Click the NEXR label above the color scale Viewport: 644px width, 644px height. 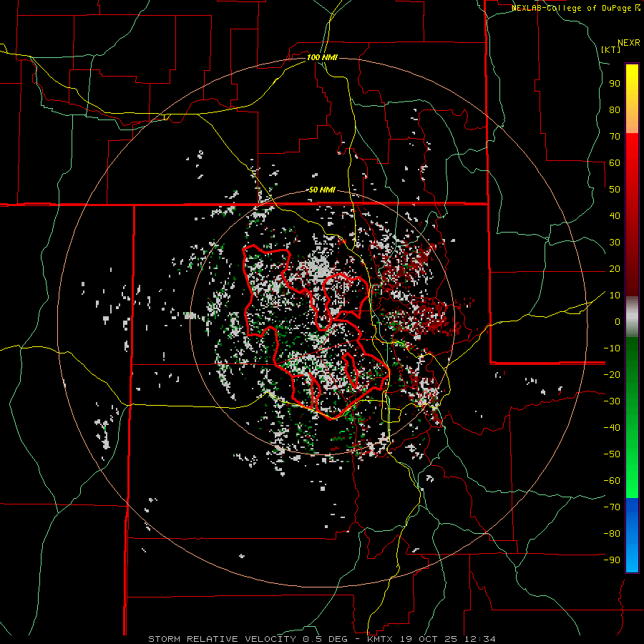point(629,43)
